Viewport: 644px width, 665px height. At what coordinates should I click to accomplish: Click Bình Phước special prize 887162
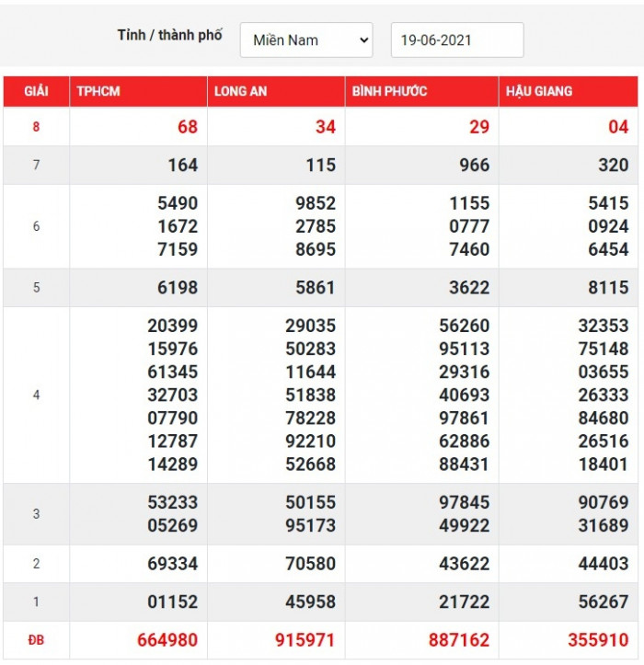458,640
